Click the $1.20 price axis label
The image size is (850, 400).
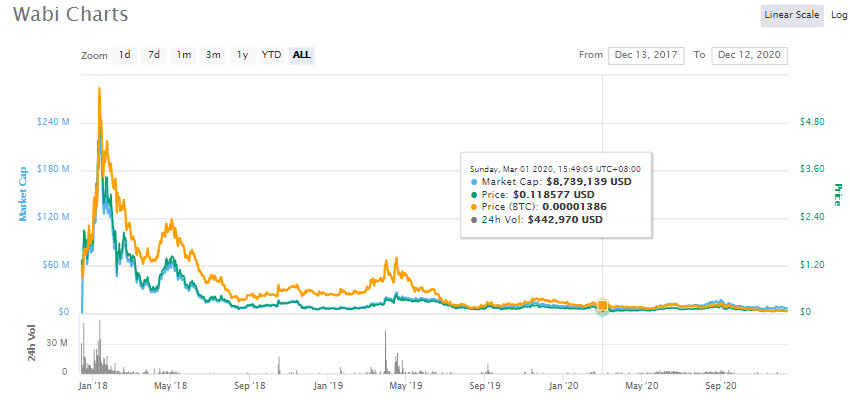coord(812,265)
